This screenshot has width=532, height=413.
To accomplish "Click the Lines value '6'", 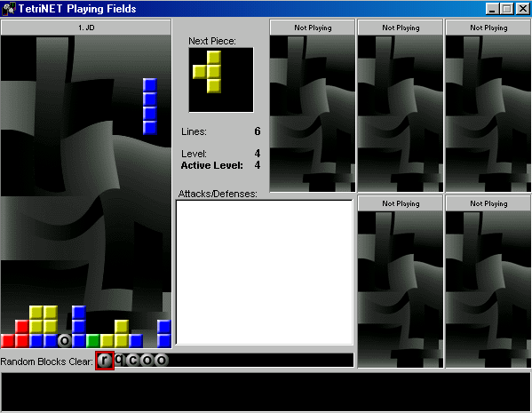I will pyautogui.click(x=258, y=131).
